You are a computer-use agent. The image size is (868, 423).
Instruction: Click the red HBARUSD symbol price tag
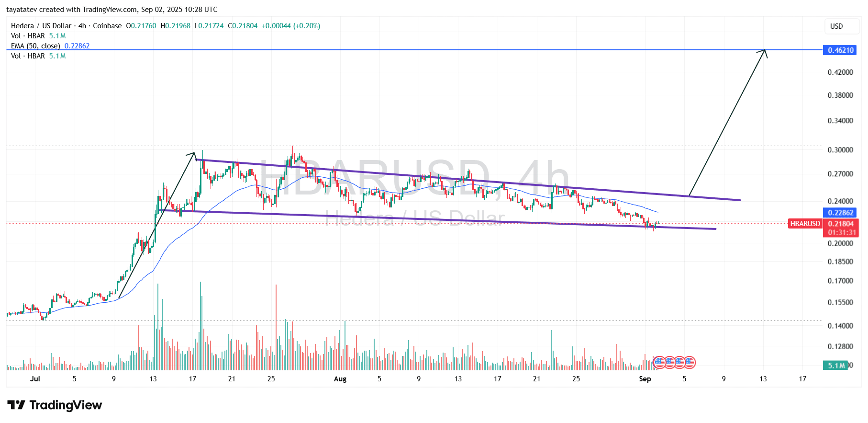[x=805, y=224]
